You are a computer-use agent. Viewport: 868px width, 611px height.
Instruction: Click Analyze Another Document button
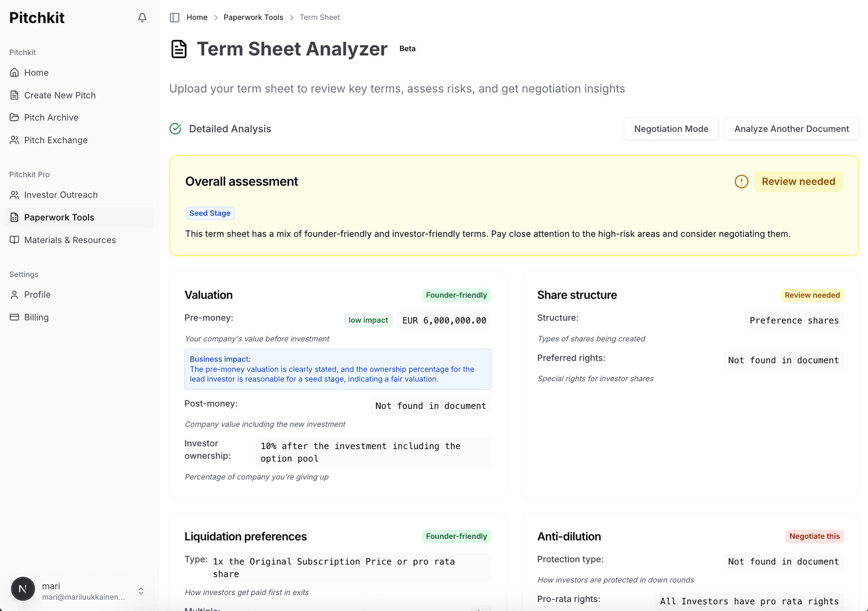point(791,129)
